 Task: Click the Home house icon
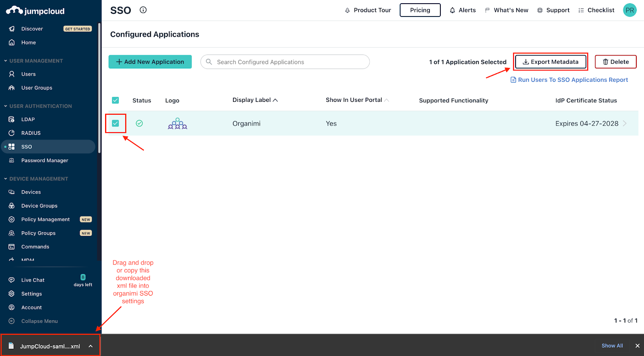[x=12, y=42]
